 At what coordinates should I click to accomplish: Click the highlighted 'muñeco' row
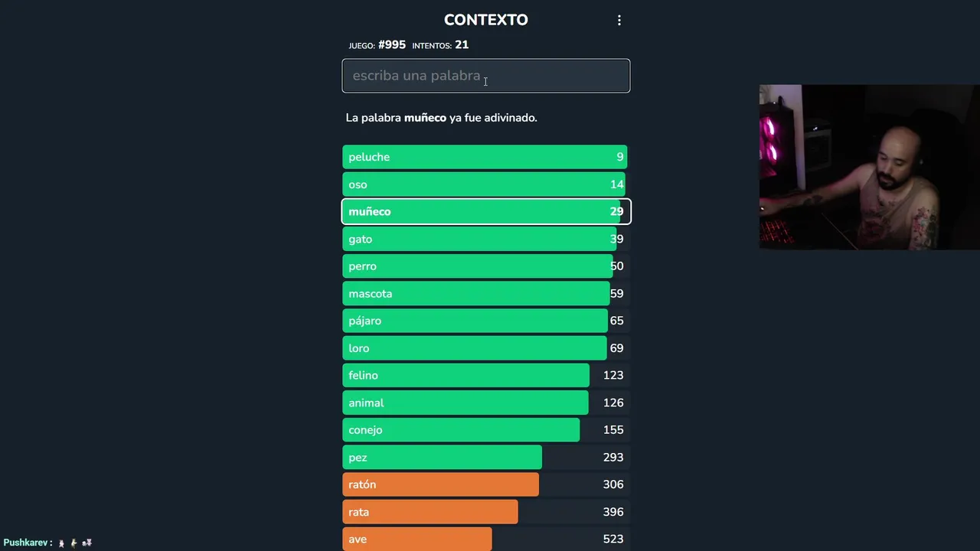[x=485, y=212]
